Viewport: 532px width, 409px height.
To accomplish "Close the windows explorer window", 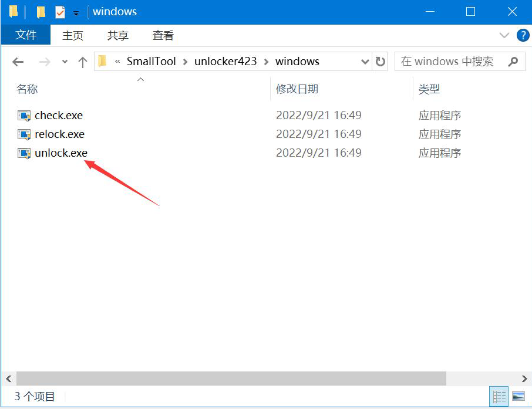I will [x=512, y=12].
